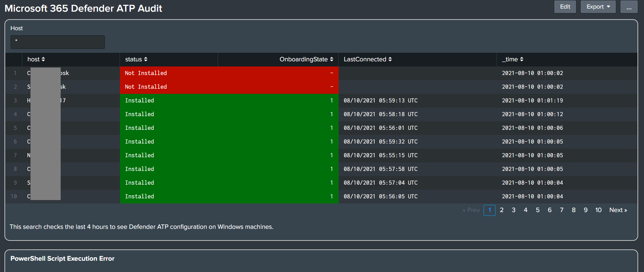Click LastConnected value 05:55:15 UTC
The height and width of the screenshot is (272, 644).
pyautogui.click(x=381, y=155)
